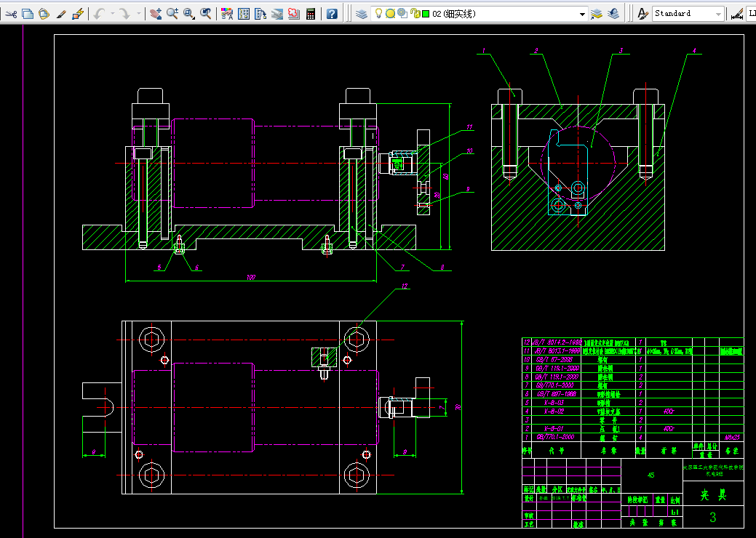Click the green layer color swatch
The height and width of the screenshot is (538, 756).
426,14
